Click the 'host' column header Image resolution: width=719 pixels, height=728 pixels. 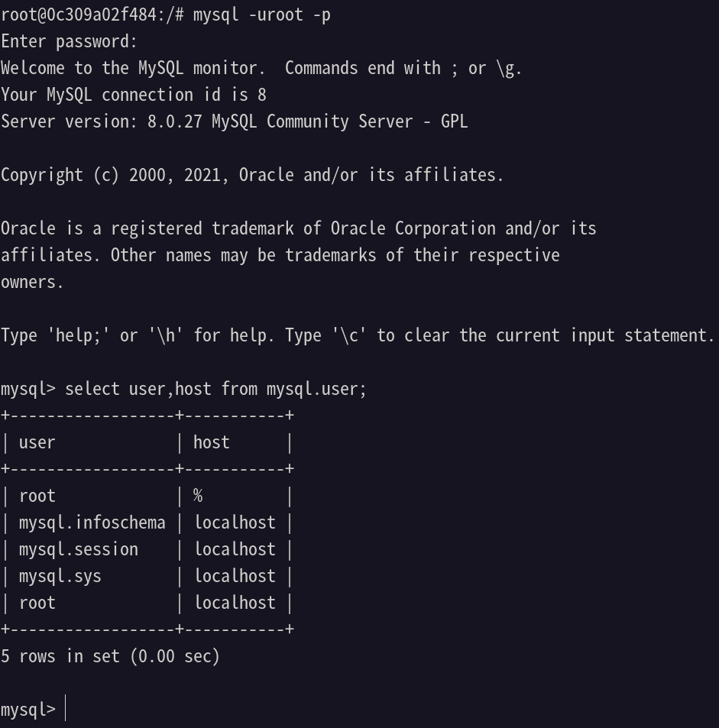[212, 442]
